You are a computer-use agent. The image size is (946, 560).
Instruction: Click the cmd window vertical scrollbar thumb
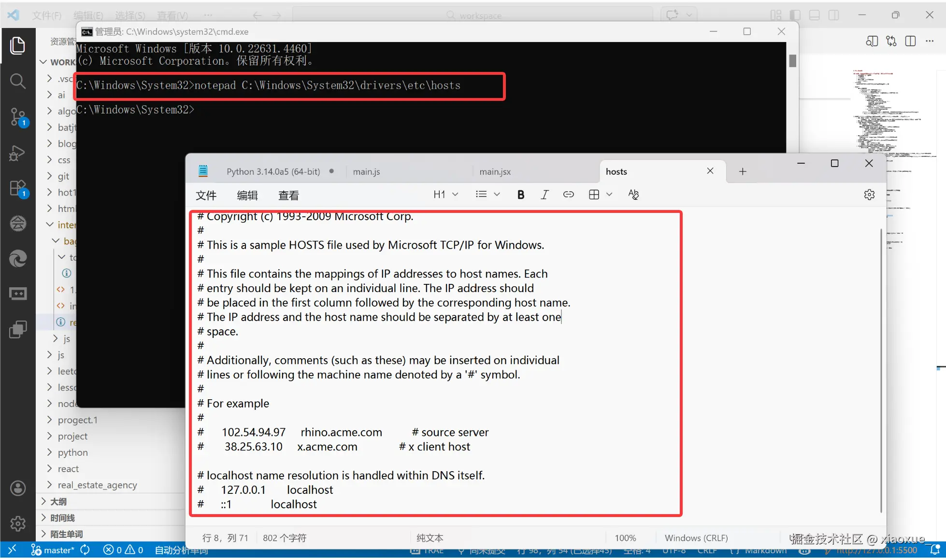click(x=792, y=61)
